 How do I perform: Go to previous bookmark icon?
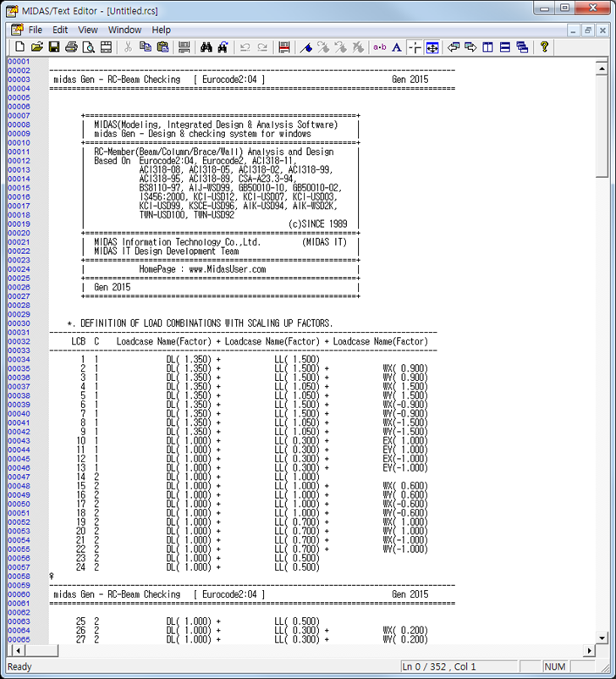pos(341,47)
